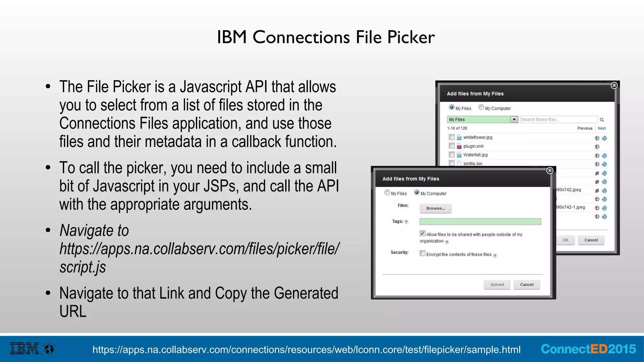Click the globe icon in 990x742-1.jpeg row
This screenshot has height=362, width=644.
click(x=597, y=208)
